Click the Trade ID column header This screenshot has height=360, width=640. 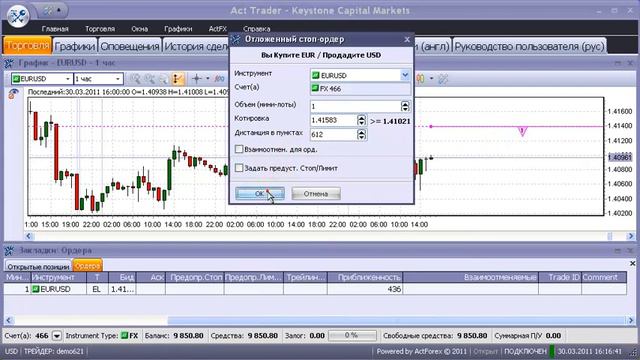point(560,277)
